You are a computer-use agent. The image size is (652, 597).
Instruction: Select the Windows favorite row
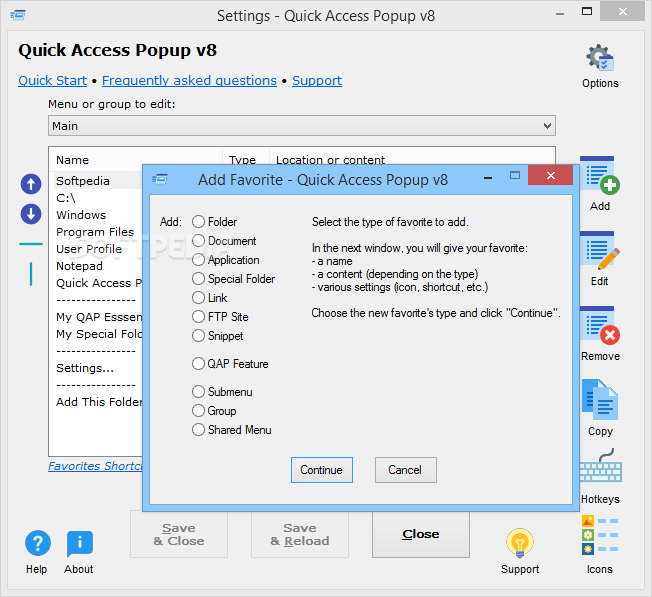pyautogui.click(x=96, y=215)
